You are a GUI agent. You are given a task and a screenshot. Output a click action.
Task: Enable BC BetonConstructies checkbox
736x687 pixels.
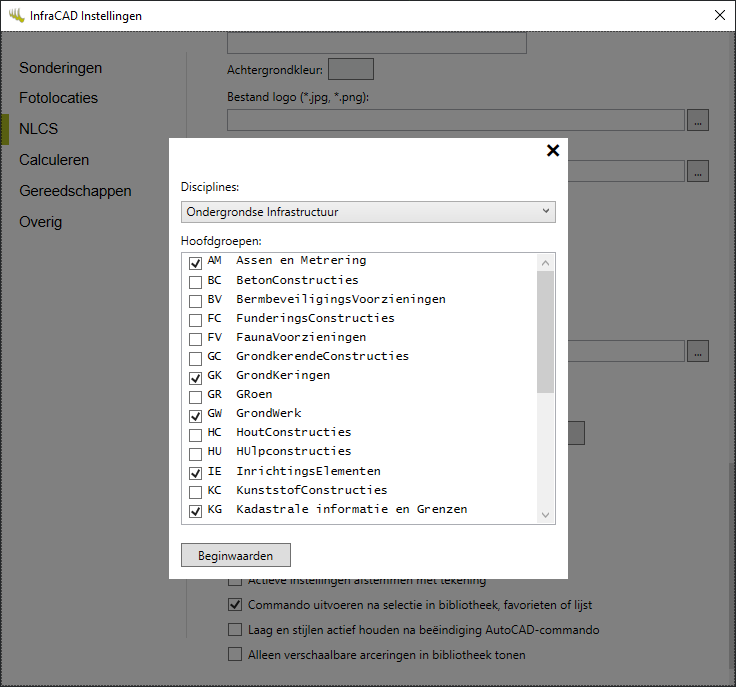point(196,281)
